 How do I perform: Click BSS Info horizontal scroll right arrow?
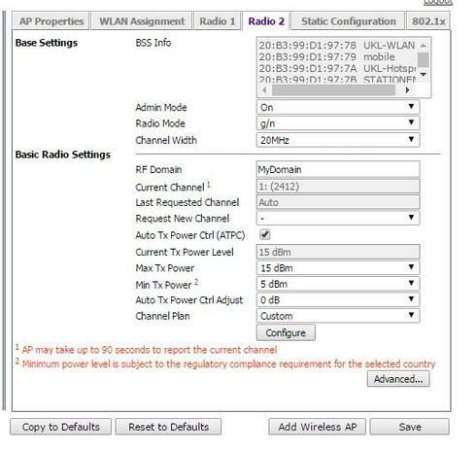coord(408,90)
